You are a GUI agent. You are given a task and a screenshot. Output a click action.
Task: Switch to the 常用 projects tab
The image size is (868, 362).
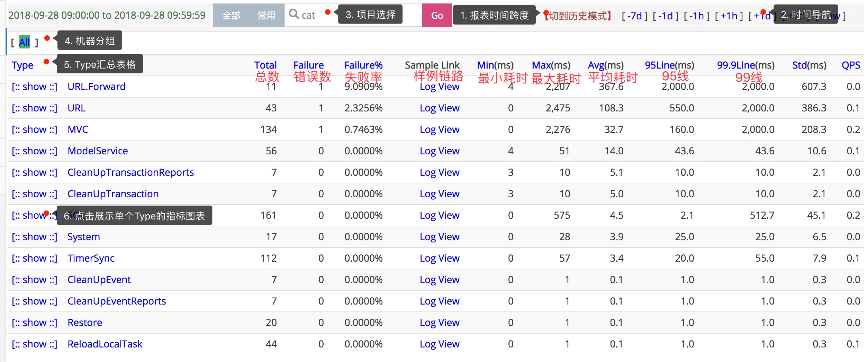[266, 15]
